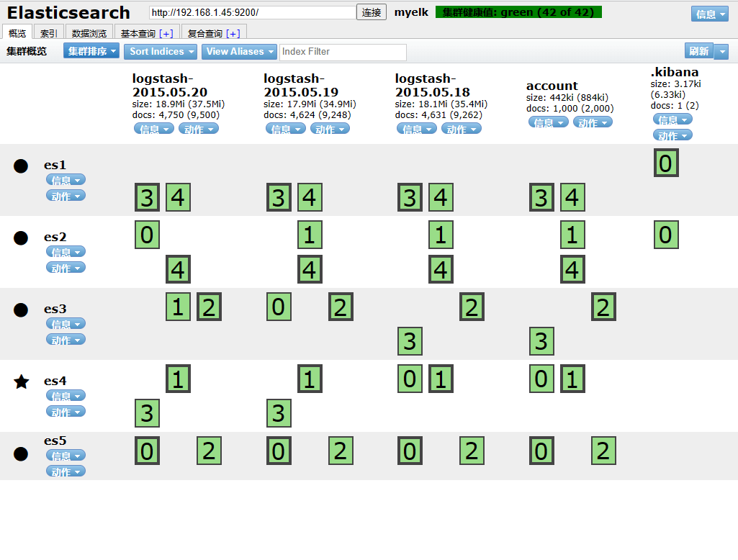This screenshot has width=738, height=560.
Task: Click the 刷新 refresh button
Action: click(x=699, y=51)
